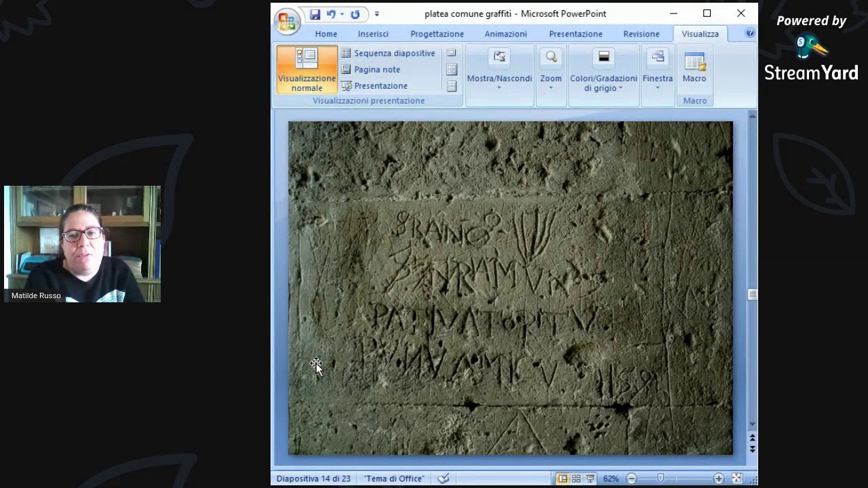Fit slide to current window icon
This screenshot has height=488, width=868.
coord(737,479)
